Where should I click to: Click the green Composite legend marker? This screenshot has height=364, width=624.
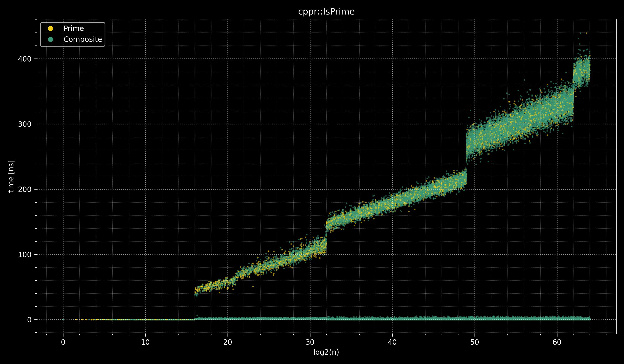(50, 39)
